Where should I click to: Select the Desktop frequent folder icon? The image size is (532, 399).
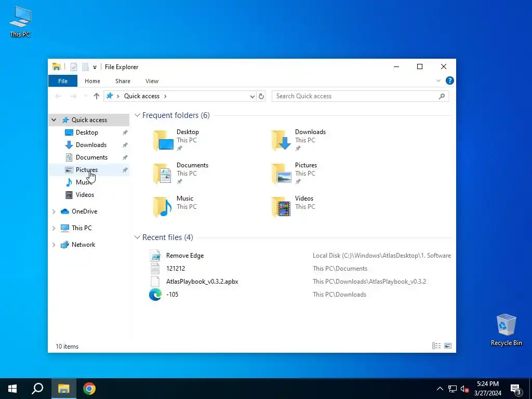coord(164,140)
